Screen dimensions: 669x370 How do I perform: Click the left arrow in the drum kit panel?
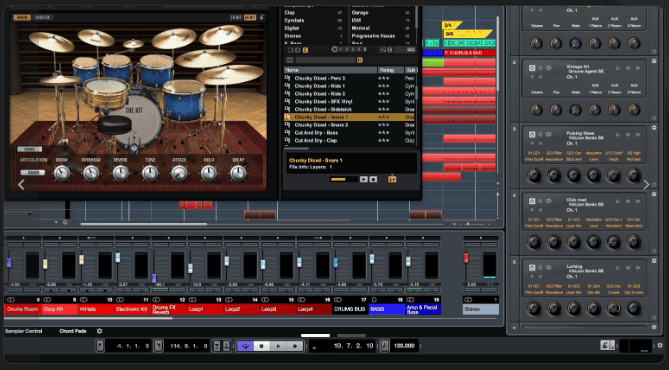point(21,184)
